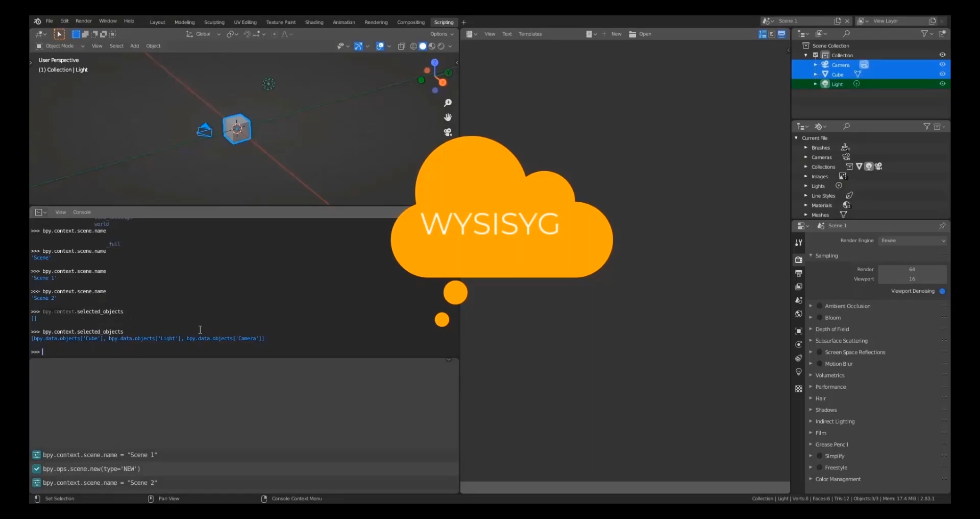The height and width of the screenshot is (519, 980).
Task: Toggle Light visibility eye in outliner
Action: pyautogui.click(x=942, y=84)
